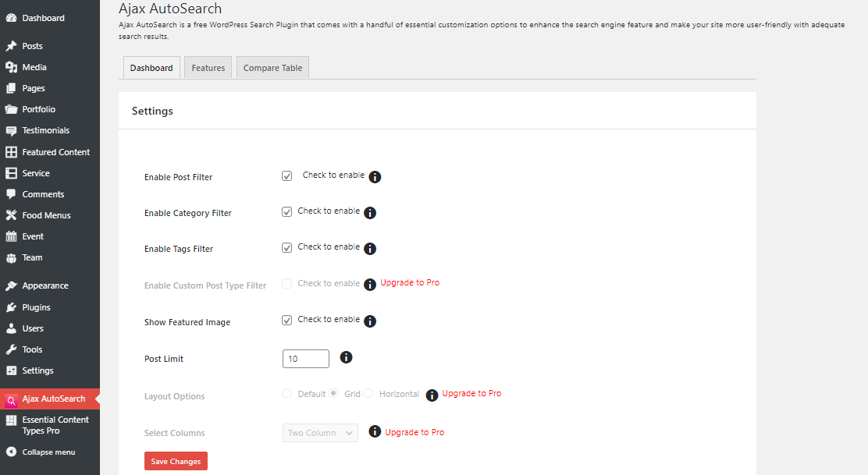Click the Media library icon
Screen dimensions: 868x475
(x=11, y=67)
